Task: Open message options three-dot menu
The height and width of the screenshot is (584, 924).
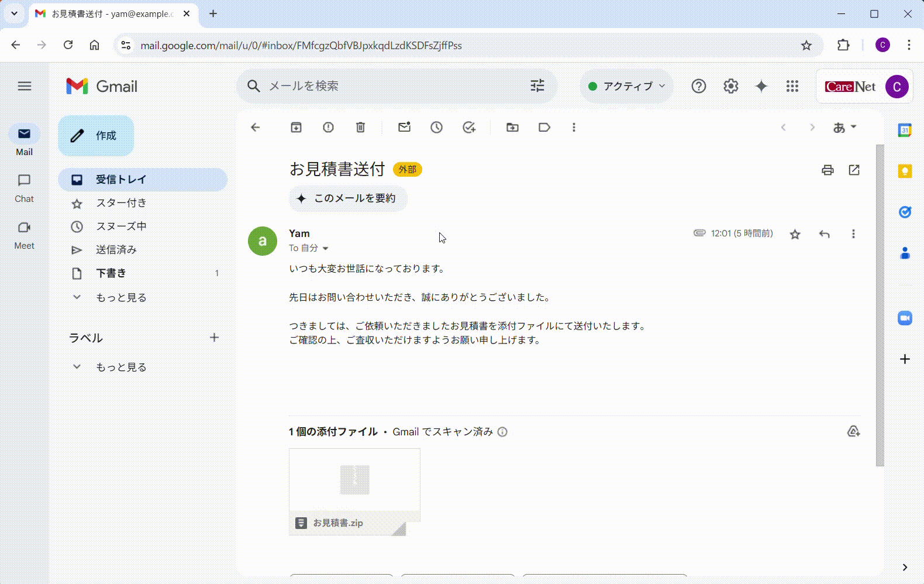Action: 853,234
